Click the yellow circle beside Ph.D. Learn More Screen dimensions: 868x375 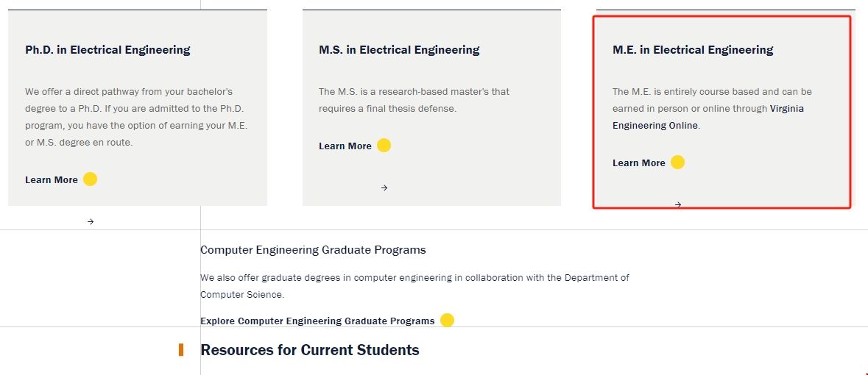click(90, 179)
